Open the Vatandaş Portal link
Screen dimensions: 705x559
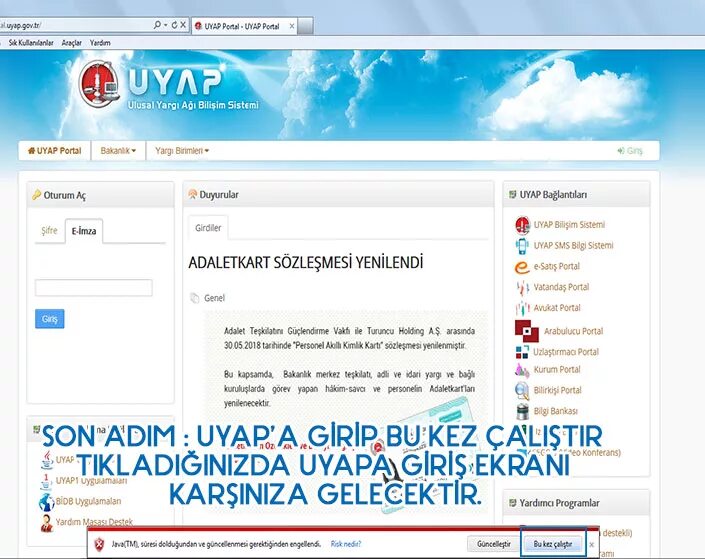(x=561, y=286)
